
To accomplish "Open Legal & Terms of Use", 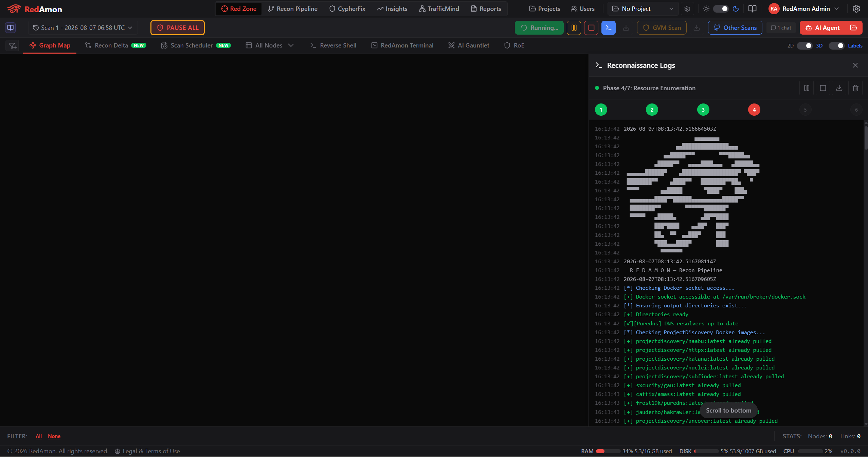I will 147,451.
